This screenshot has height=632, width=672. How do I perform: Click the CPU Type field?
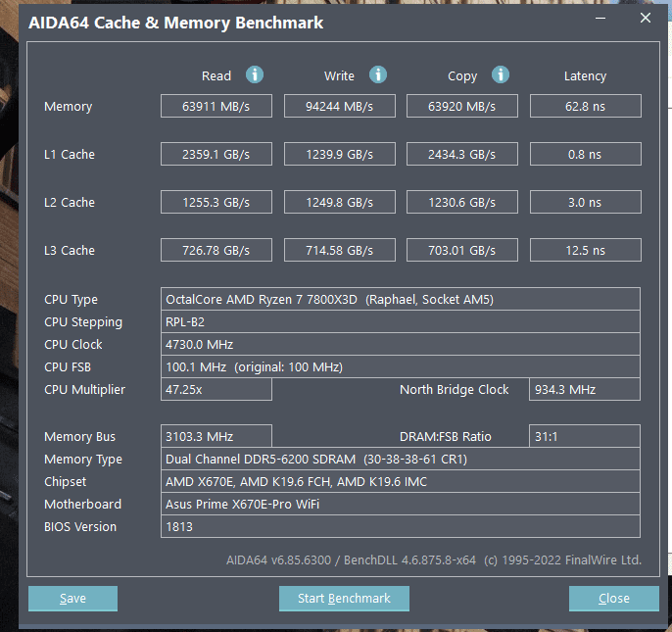pyautogui.click(x=401, y=299)
